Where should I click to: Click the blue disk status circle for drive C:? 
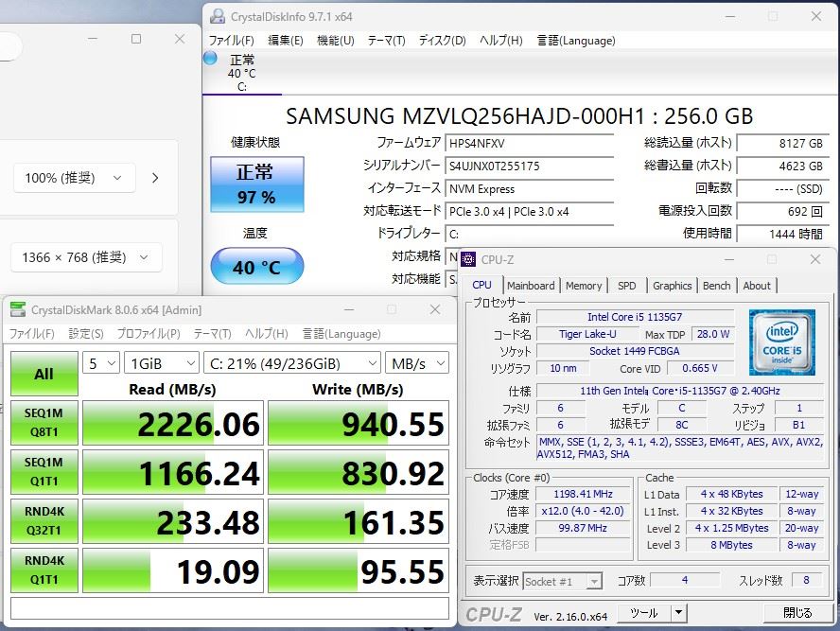[x=211, y=60]
